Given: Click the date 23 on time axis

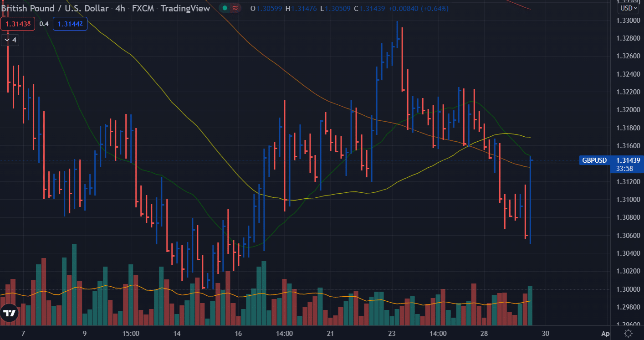Looking at the screenshot, I should (392, 334).
